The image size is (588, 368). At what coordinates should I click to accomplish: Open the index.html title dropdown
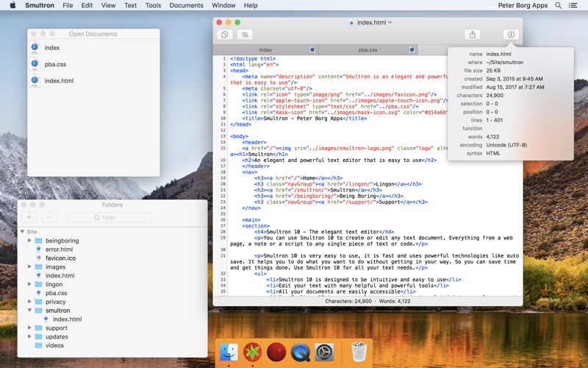pyautogui.click(x=373, y=23)
